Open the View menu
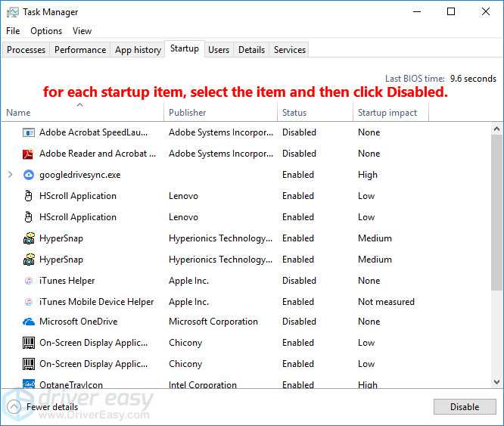The image size is (504, 426). coord(82,31)
